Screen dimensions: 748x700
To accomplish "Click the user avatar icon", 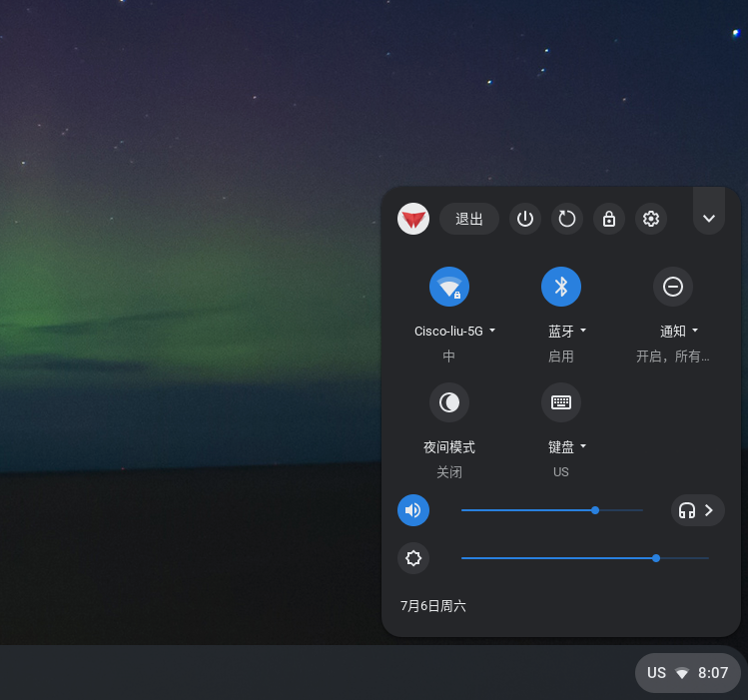I will 413,219.
